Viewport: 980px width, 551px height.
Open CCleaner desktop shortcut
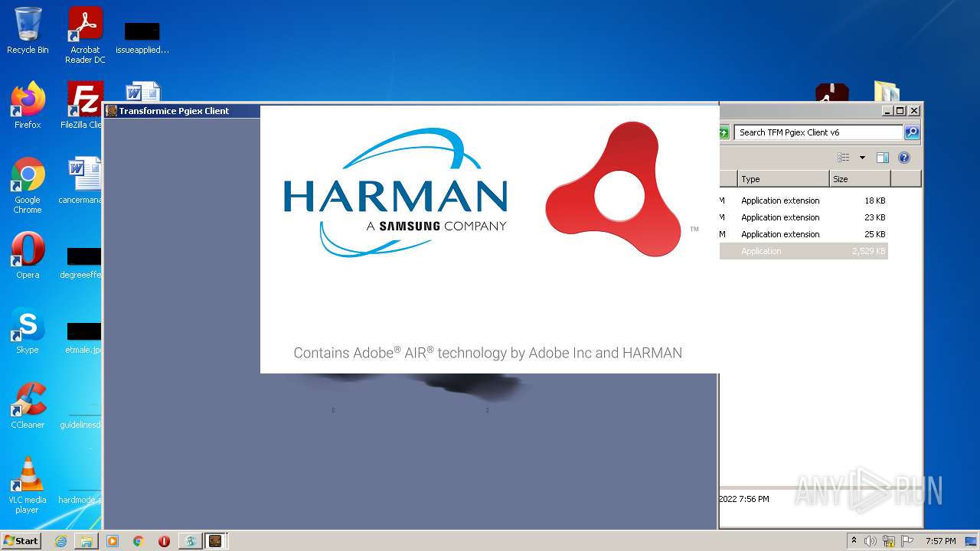pos(28,405)
